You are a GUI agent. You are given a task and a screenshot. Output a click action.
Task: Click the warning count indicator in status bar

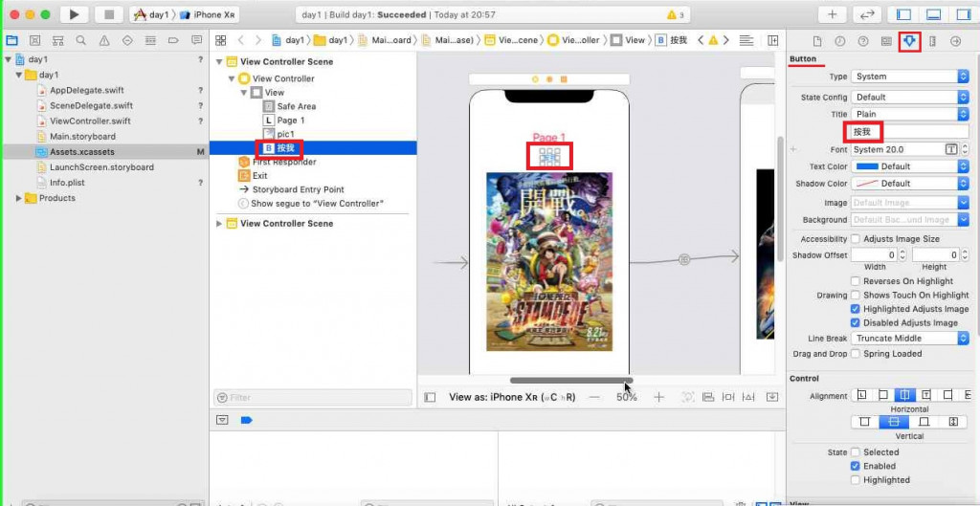coord(676,14)
